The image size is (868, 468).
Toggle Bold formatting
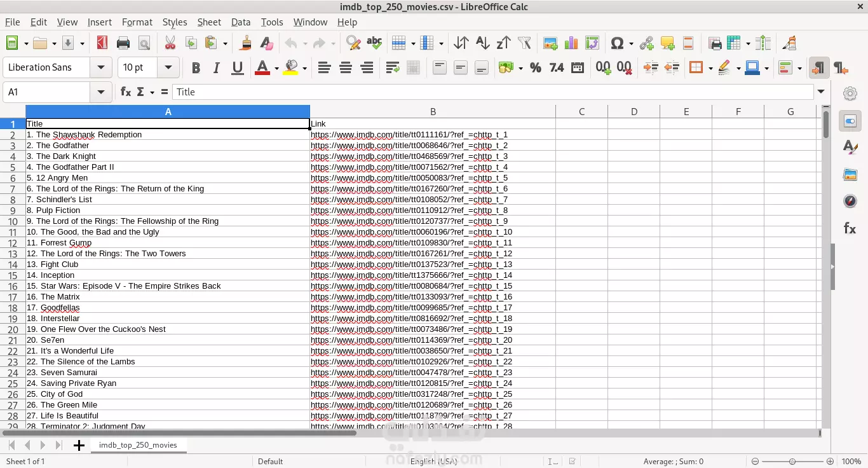196,67
